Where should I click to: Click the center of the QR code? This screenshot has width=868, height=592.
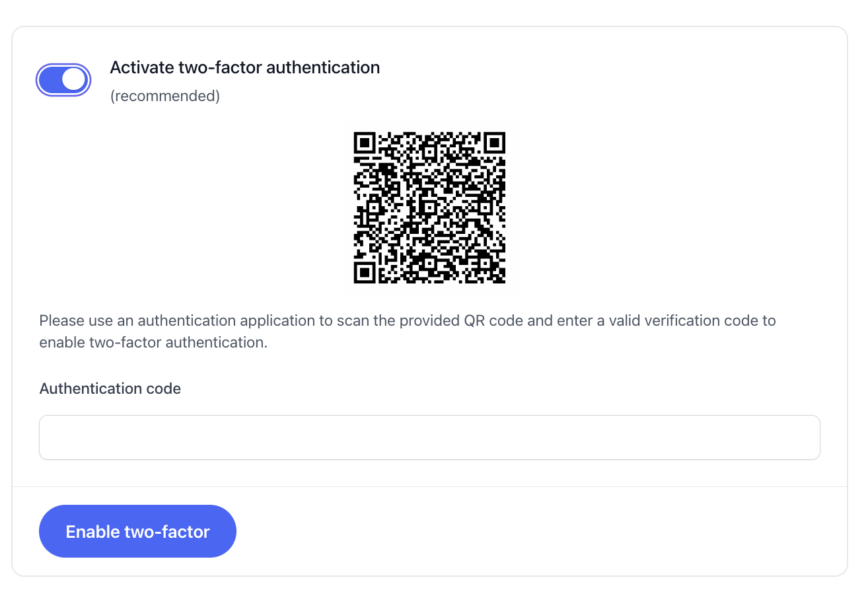(429, 207)
